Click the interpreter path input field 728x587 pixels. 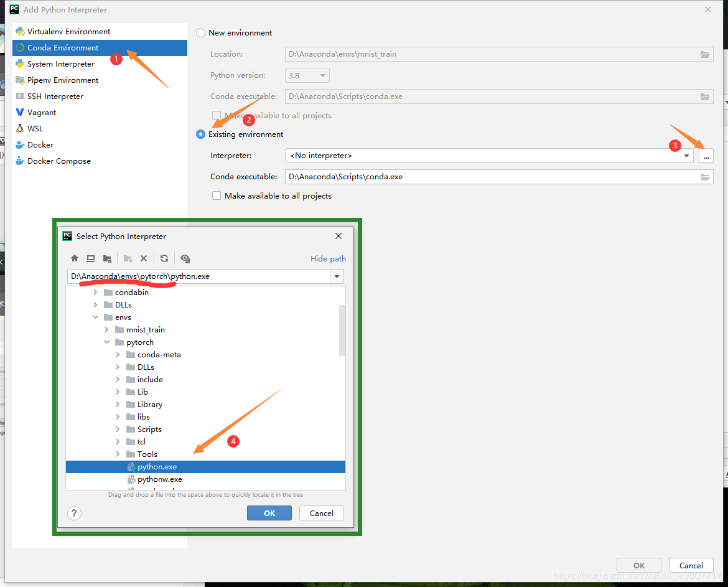pyautogui.click(x=198, y=277)
